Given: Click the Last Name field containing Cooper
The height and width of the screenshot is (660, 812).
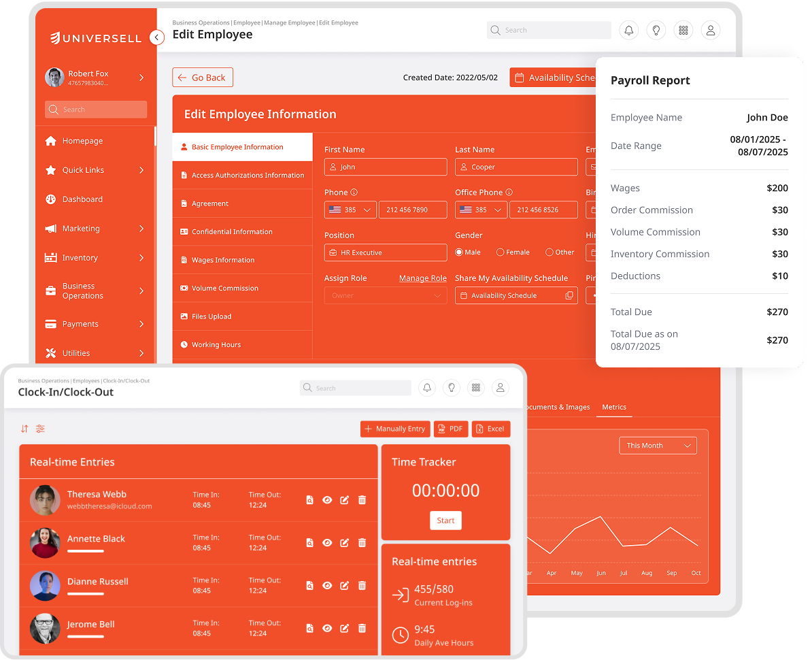Looking at the screenshot, I should pos(516,167).
